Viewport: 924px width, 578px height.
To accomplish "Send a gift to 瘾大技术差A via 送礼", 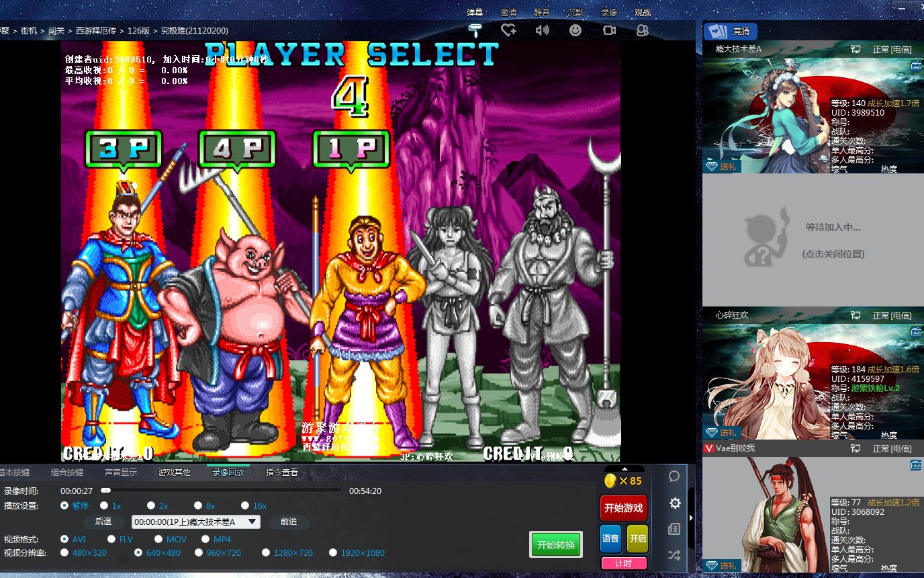I will tap(721, 166).
